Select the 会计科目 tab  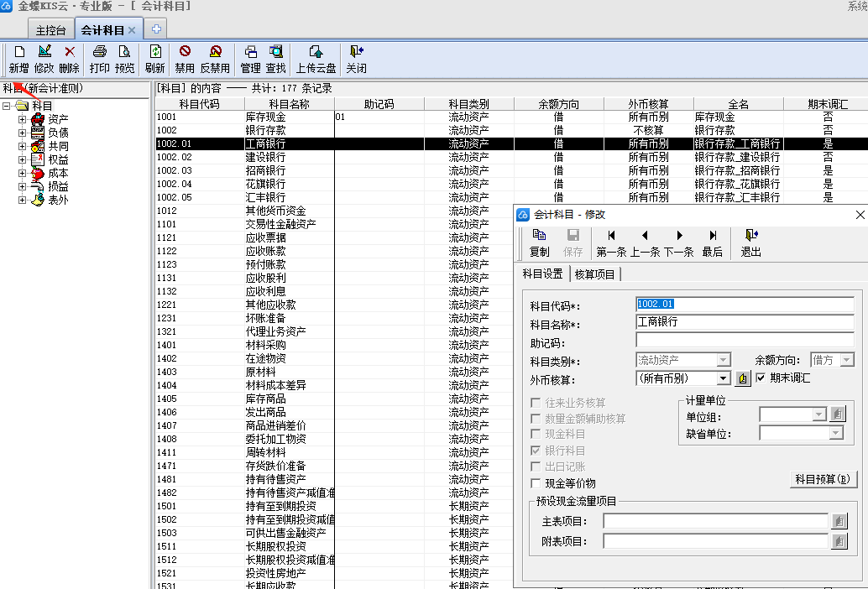pyautogui.click(x=102, y=30)
